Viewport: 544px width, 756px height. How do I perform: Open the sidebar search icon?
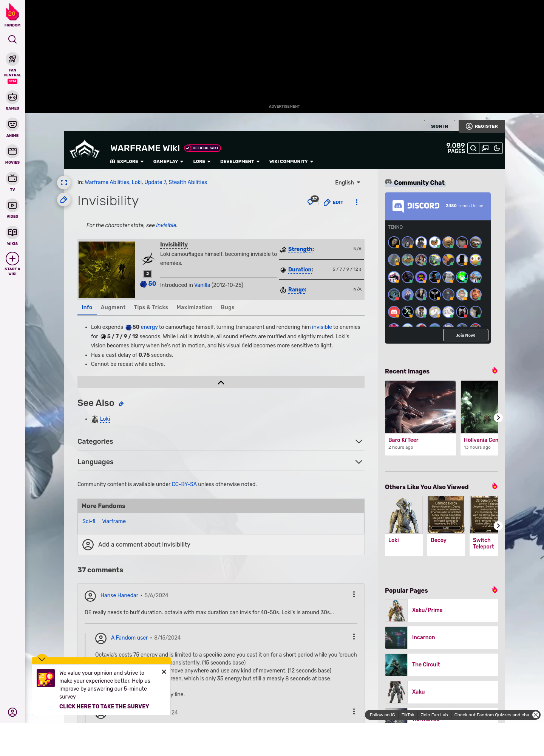12,39
